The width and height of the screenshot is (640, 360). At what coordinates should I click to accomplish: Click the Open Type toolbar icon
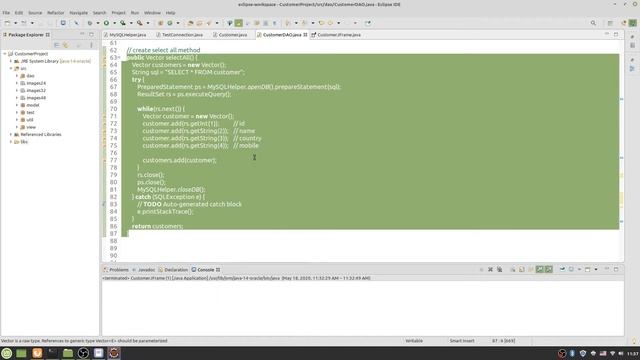click(191, 23)
